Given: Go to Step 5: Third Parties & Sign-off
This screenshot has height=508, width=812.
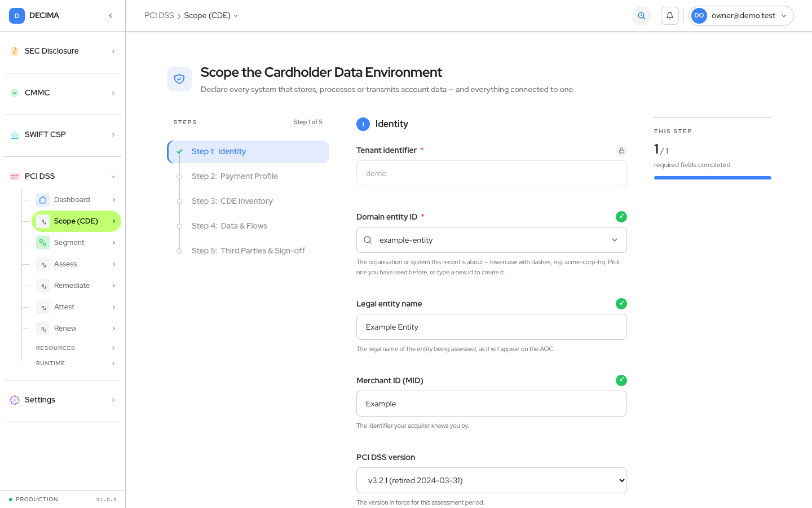Looking at the screenshot, I should pos(248,251).
